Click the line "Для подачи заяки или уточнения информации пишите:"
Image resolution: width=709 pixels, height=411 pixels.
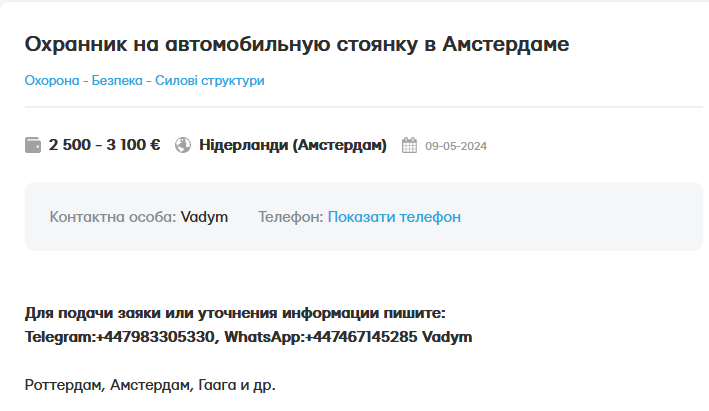(x=235, y=313)
